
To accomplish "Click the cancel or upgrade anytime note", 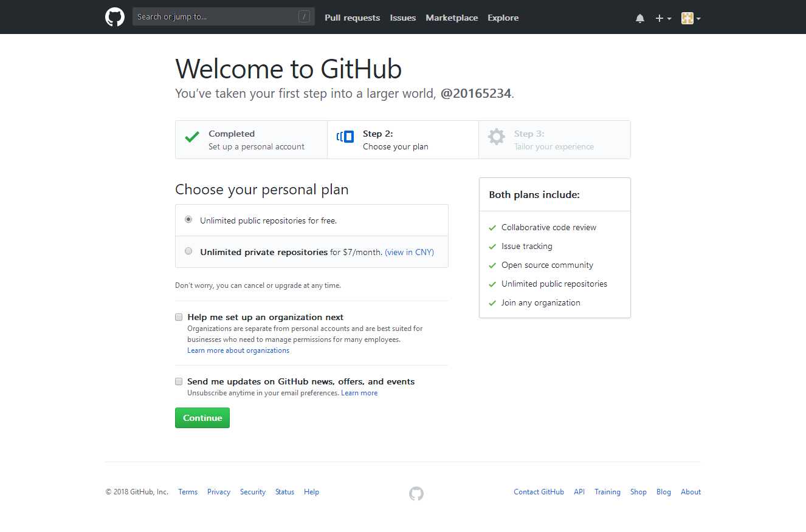I will (x=258, y=285).
